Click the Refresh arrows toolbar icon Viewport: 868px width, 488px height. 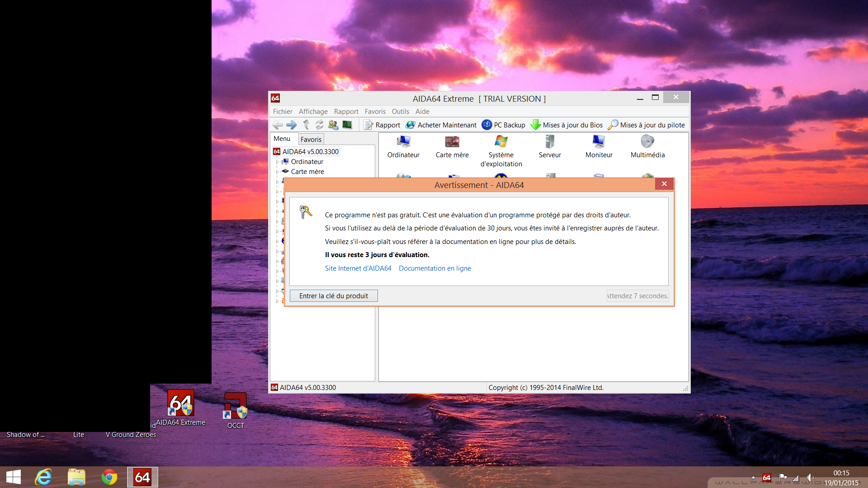click(x=320, y=125)
